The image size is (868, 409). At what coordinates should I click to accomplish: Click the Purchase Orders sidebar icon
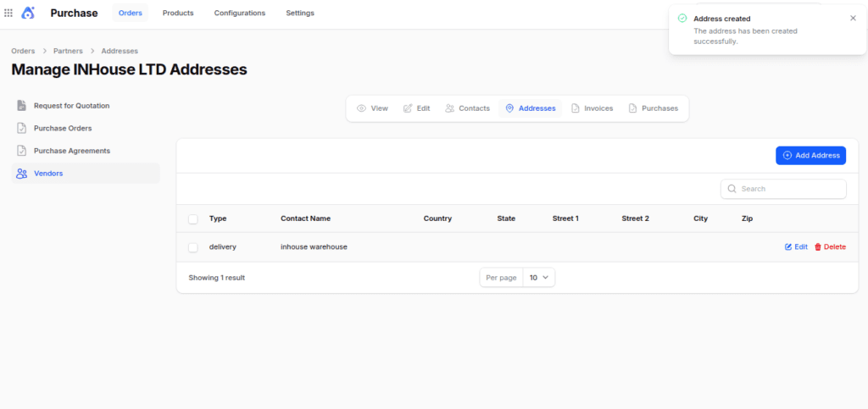tap(21, 128)
